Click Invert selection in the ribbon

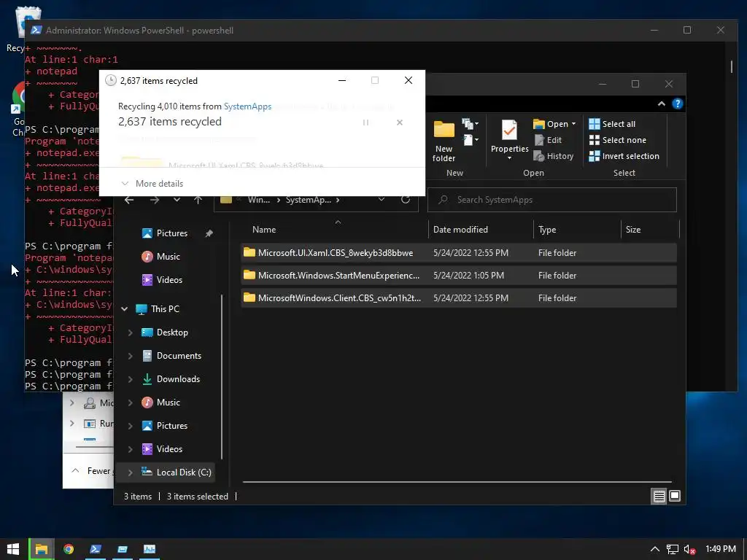click(624, 156)
